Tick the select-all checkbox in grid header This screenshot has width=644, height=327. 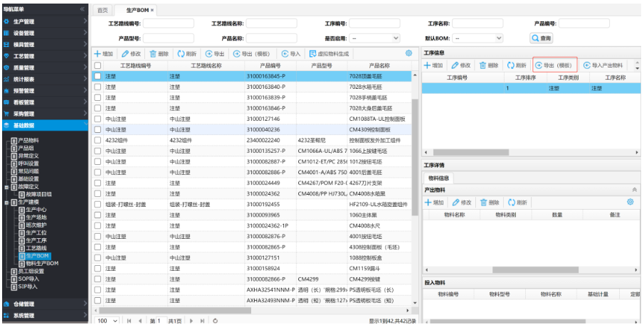click(97, 65)
